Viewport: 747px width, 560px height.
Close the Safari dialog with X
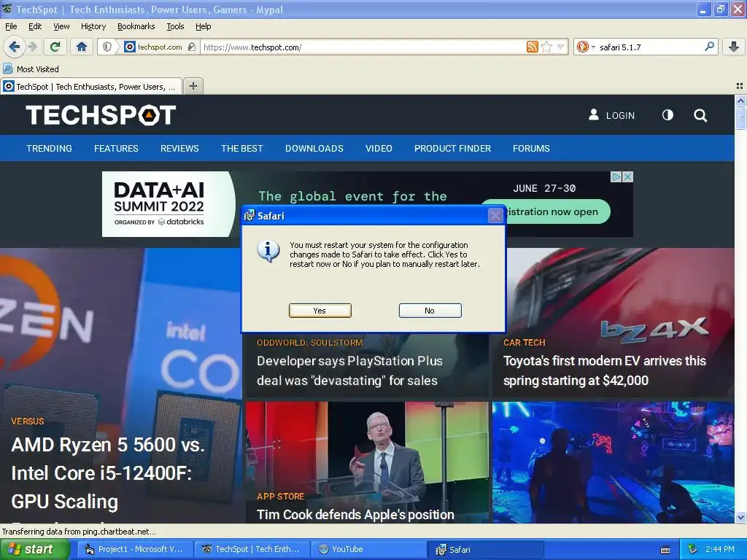pyautogui.click(x=495, y=216)
